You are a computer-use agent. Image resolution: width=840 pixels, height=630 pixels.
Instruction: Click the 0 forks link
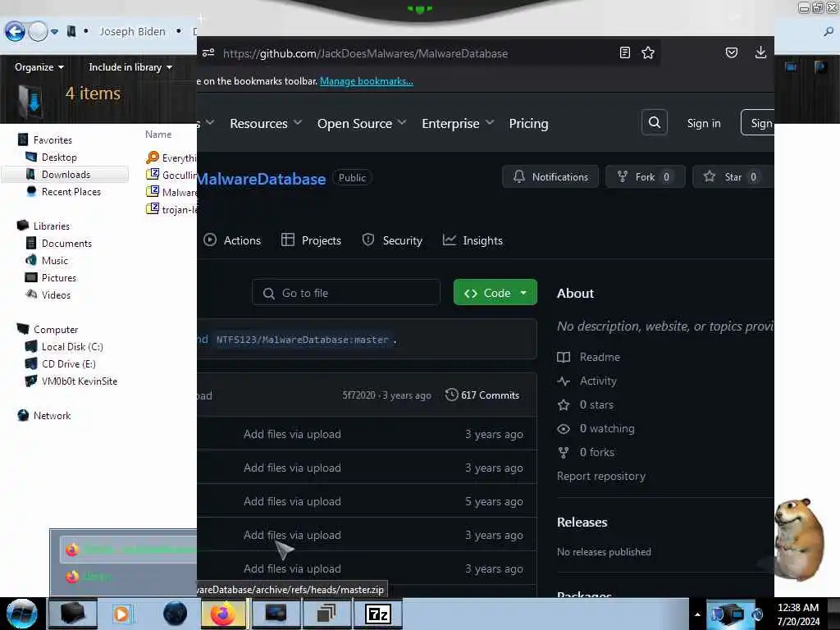tap(586, 453)
